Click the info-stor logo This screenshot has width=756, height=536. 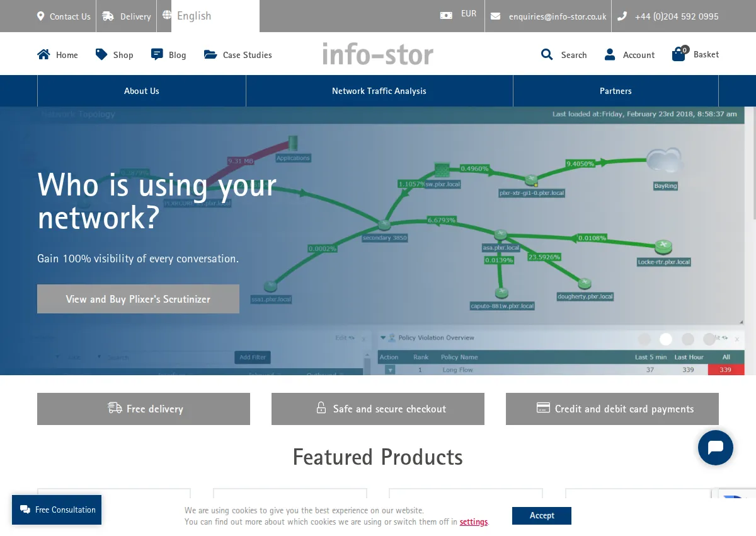(378, 54)
